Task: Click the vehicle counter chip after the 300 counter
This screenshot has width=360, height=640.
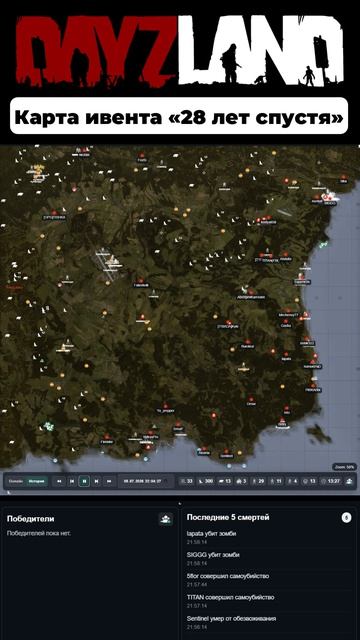Action: point(225,481)
